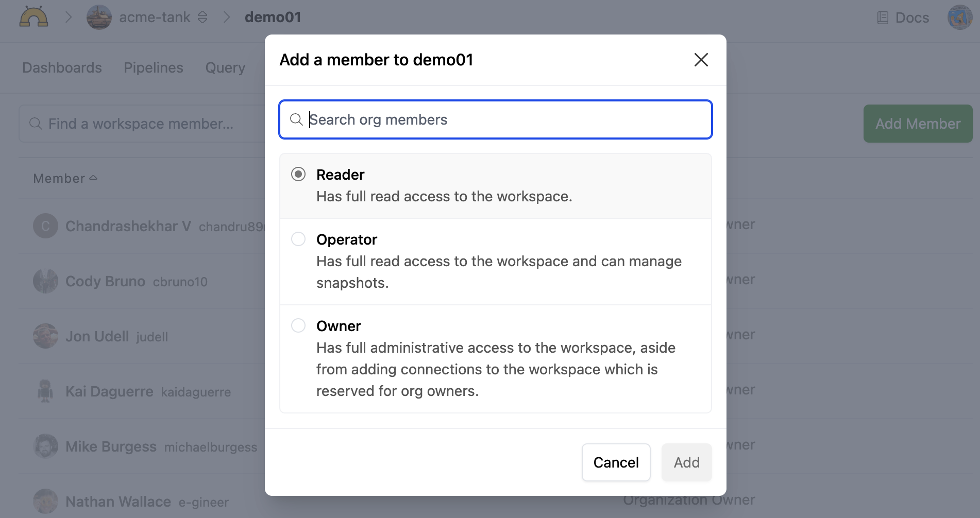Image resolution: width=980 pixels, height=518 pixels.
Task: Close the Add a member dialog
Action: tap(701, 60)
